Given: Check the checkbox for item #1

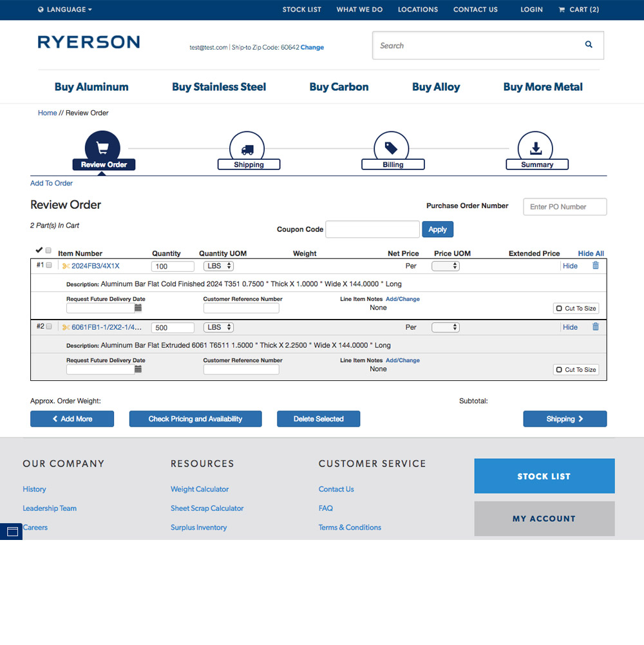Looking at the screenshot, I should click(49, 265).
